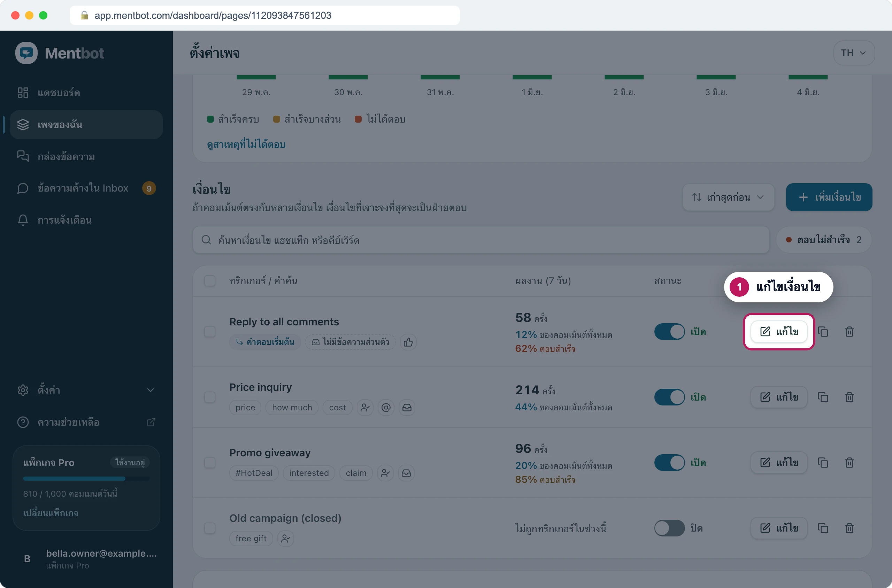Tick the Price inquiry row checkbox

(x=210, y=397)
